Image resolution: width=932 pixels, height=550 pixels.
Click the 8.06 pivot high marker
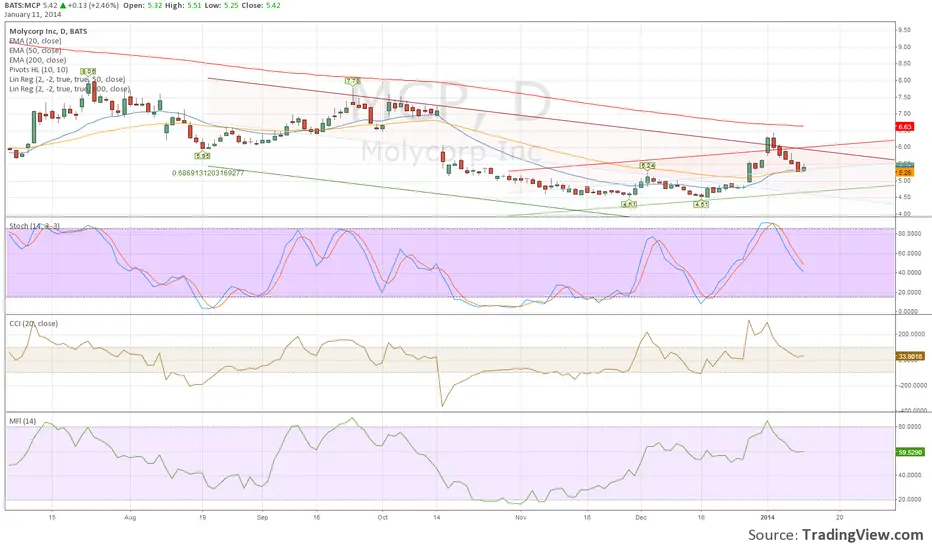click(x=88, y=72)
